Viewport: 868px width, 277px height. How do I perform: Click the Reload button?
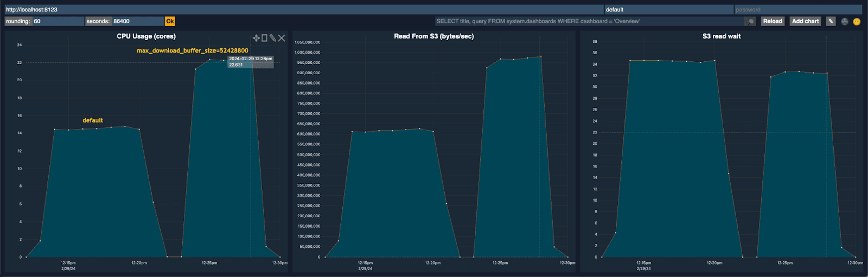tap(773, 21)
